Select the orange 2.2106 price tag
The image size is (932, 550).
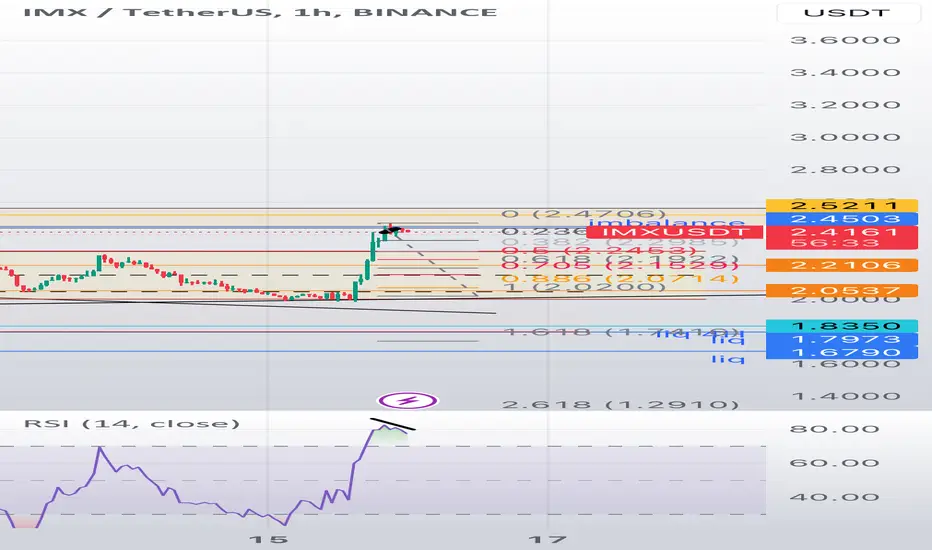point(842,265)
